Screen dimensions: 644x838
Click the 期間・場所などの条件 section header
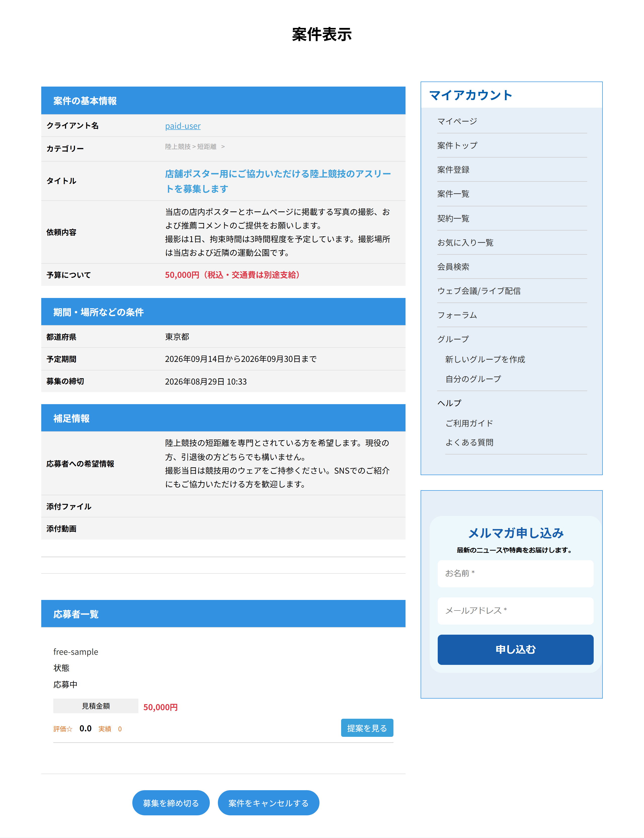(223, 312)
